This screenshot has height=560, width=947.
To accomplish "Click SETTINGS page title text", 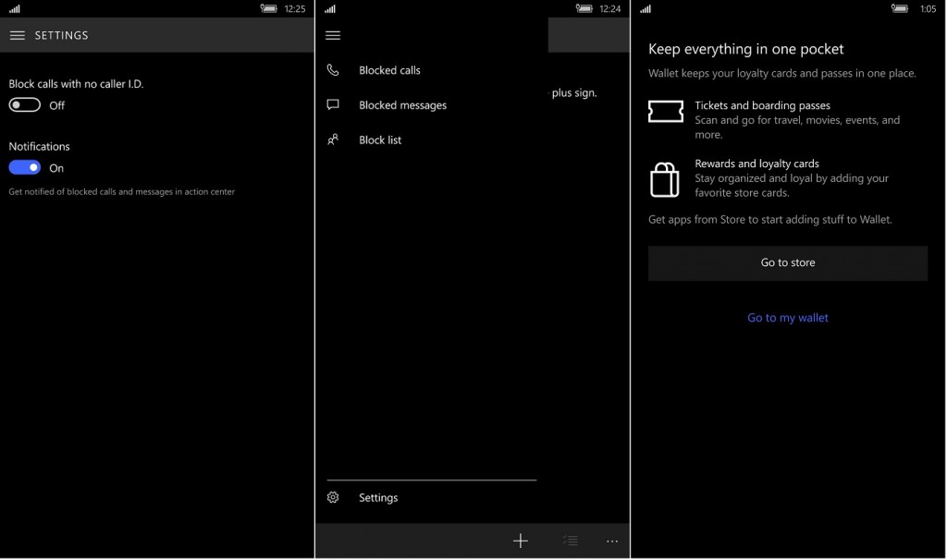I will (62, 36).
